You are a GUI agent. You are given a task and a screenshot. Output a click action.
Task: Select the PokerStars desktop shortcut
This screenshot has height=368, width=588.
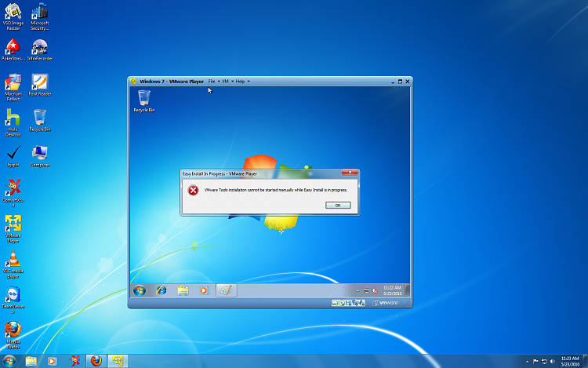click(13, 49)
